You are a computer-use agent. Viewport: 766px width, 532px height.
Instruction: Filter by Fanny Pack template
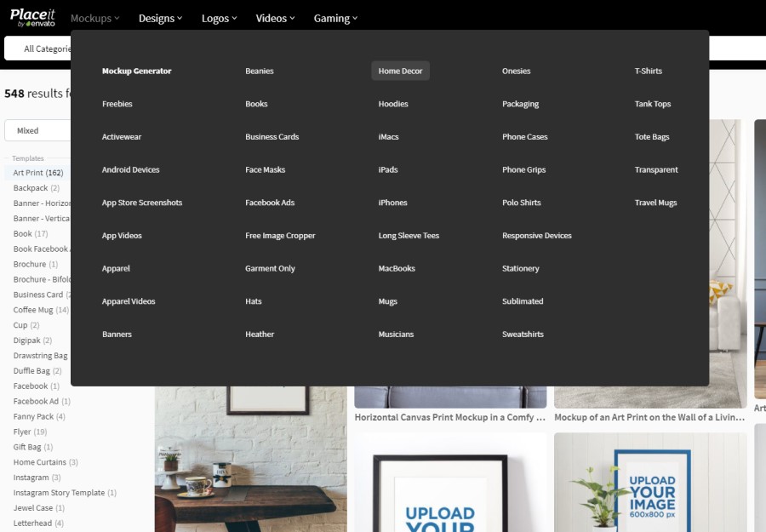coord(39,417)
